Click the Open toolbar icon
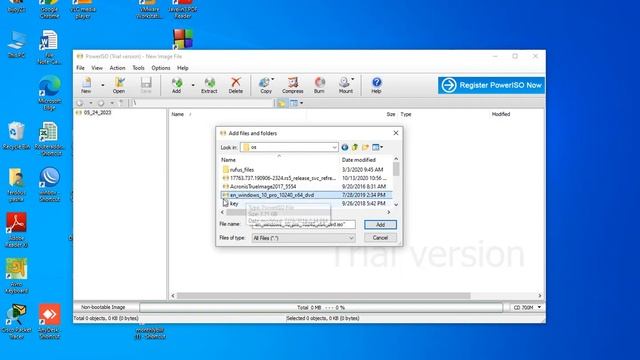Screen dimensions: 640x360 (x=119, y=85)
